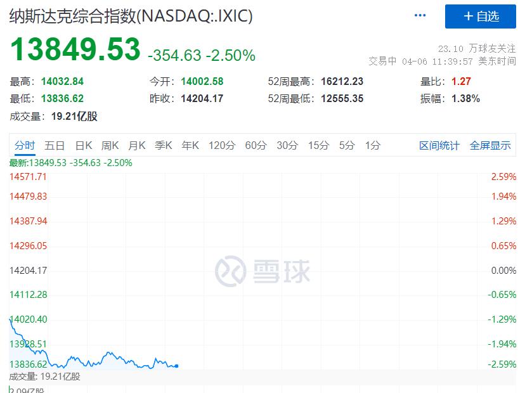Image resolution: width=532 pixels, height=393 pixels.
Task: Show the 30分 interval chart
Action: click(287, 145)
